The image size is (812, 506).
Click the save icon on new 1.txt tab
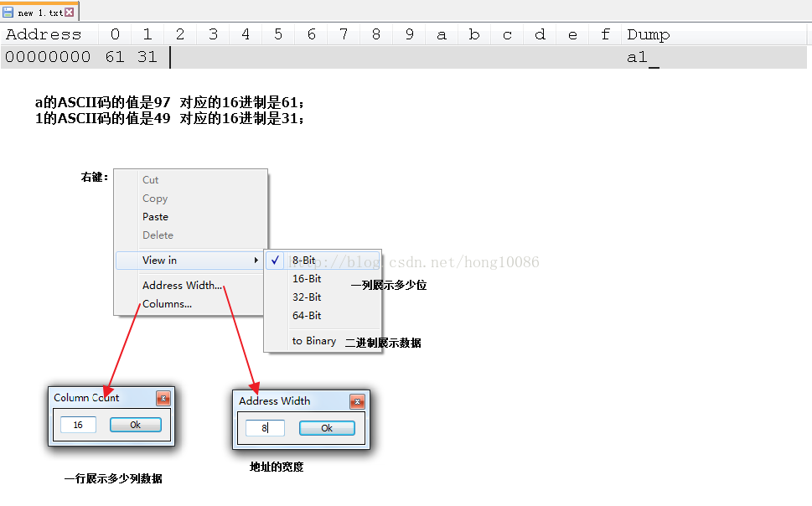[8, 12]
